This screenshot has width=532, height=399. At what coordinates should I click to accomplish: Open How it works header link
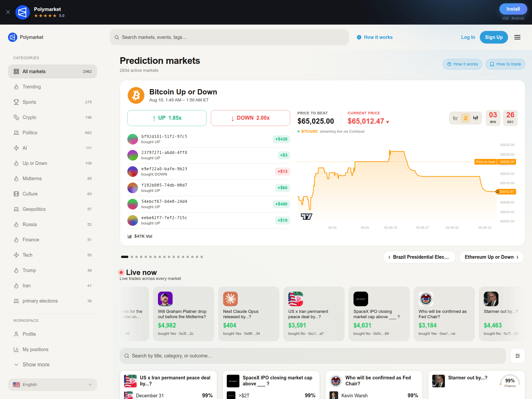click(375, 37)
